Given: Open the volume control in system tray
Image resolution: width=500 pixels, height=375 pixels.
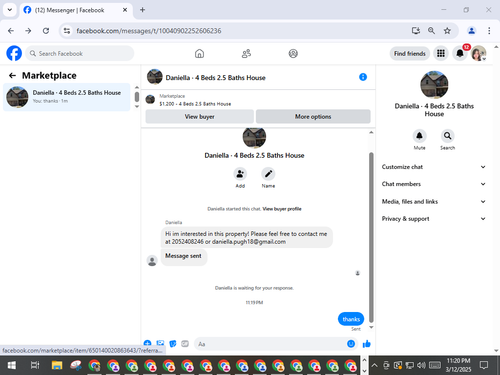Looking at the screenshot, I should click(421, 365).
